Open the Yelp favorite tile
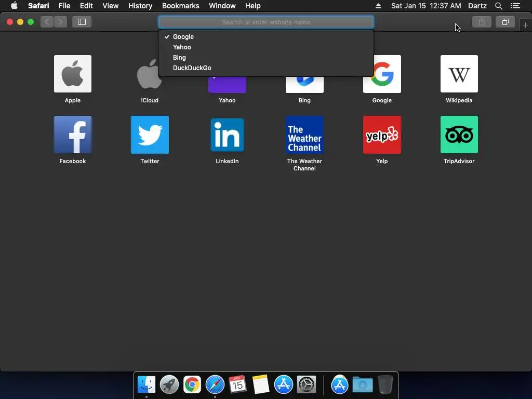Image resolution: width=532 pixels, height=399 pixels. [x=382, y=135]
